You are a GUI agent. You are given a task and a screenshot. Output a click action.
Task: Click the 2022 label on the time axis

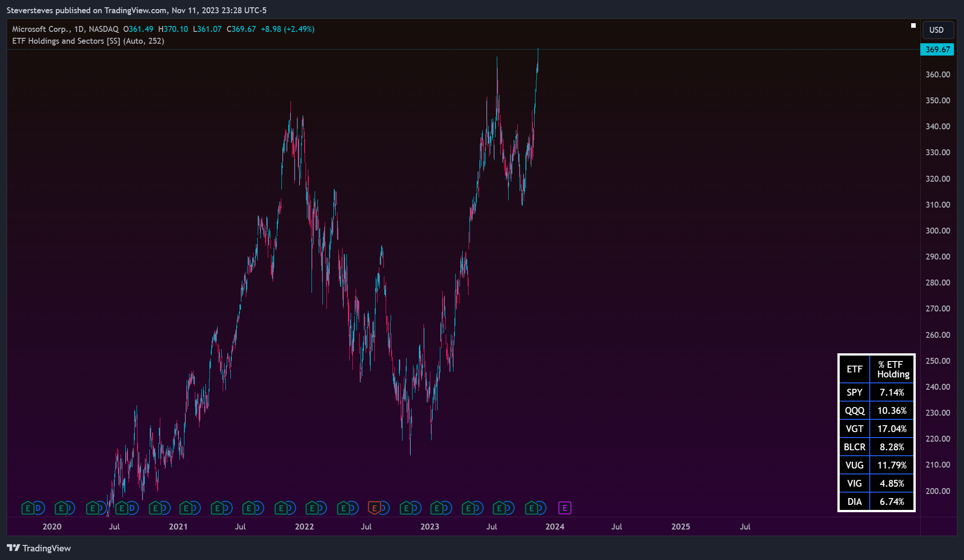pos(304,527)
